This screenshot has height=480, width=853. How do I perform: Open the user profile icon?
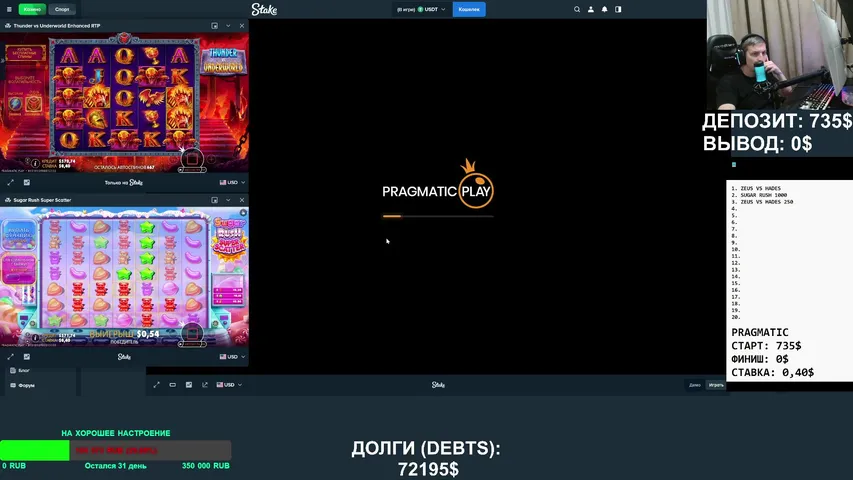(591, 9)
